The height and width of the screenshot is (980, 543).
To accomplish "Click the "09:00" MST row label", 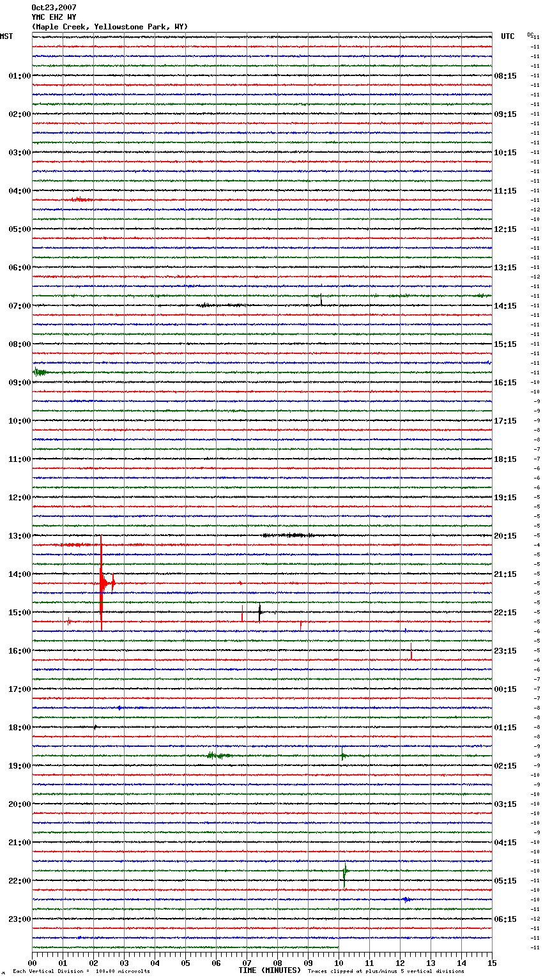I will tap(20, 383).
